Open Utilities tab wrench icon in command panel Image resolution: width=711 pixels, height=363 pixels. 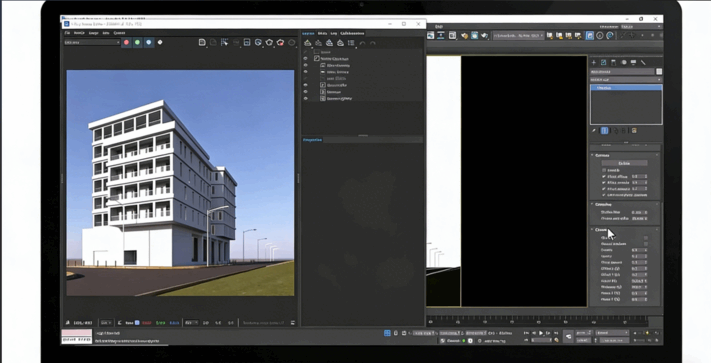pyautogui.click(x=643, y=63)
